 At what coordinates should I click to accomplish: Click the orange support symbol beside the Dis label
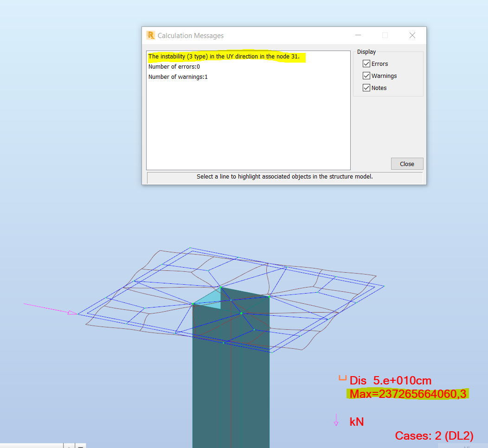(x=342, y=378)
